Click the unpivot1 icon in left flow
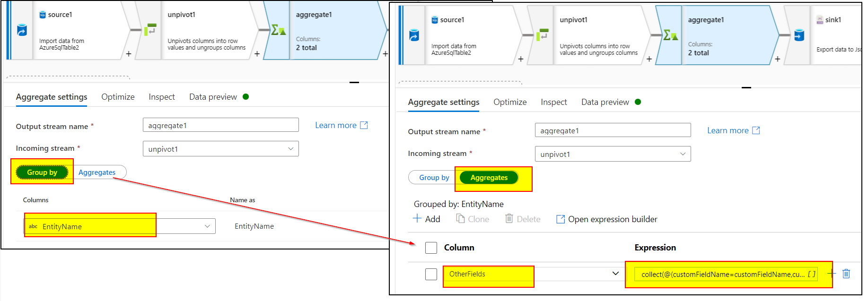The width and height of the screenshot is (868, 301). coord(150,30)
